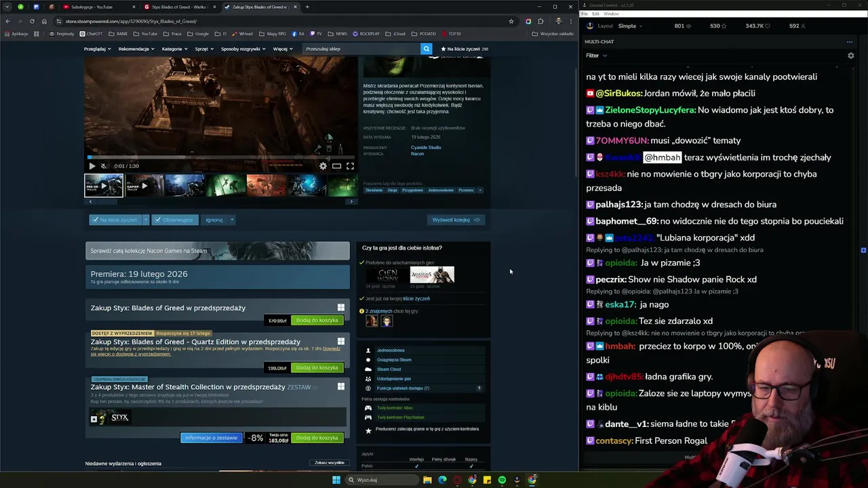Expand the chat Filter dropdown
The image size is (868, 488).
[596, 56]
